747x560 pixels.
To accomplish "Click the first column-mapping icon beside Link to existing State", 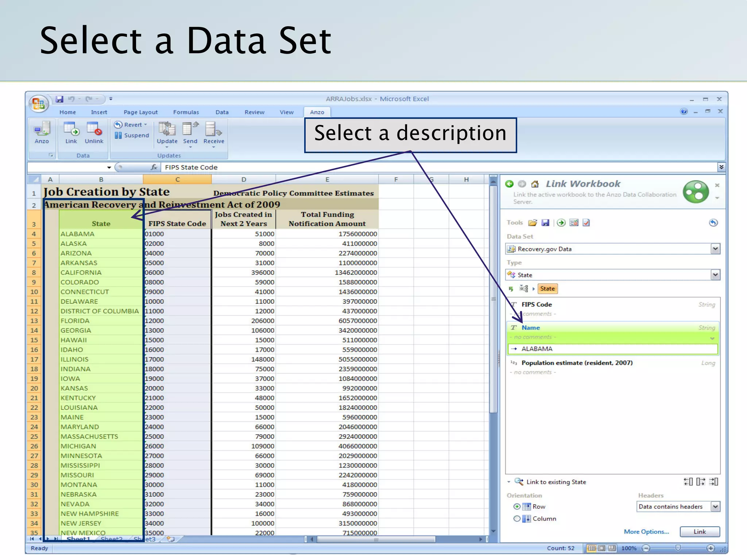I will [688, 482].
